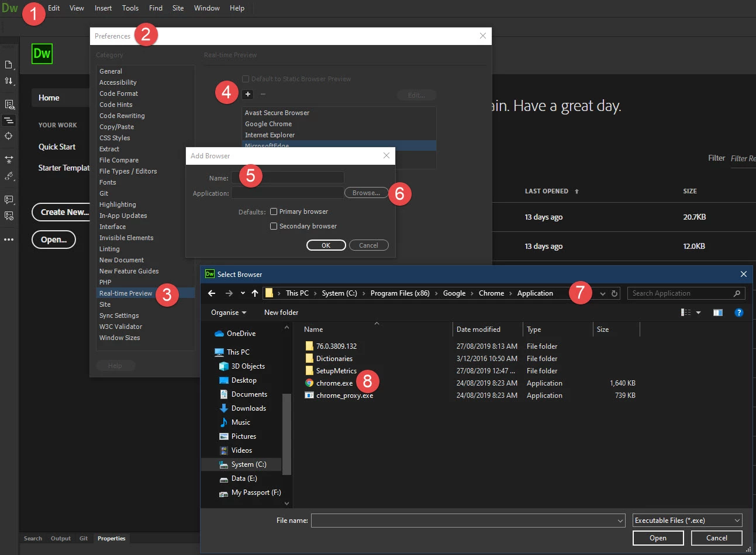756x555 pixels.
Task: Open the file management icon in left toolbar
Action: 9,65
